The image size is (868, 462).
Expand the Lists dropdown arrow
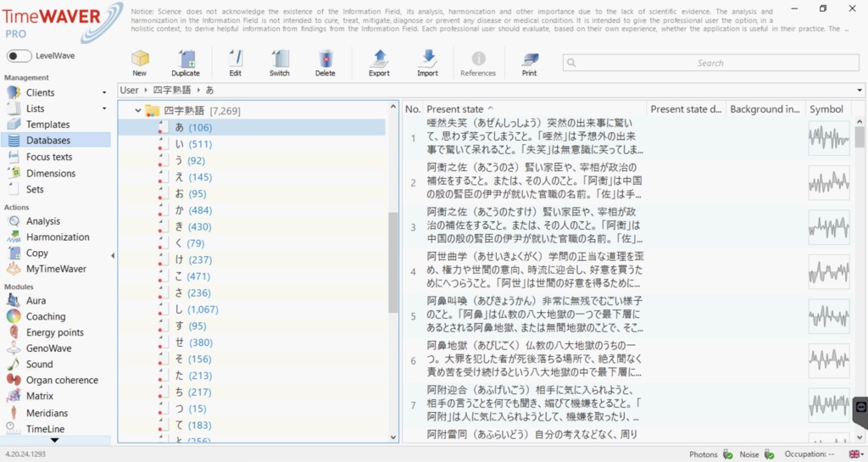tap(104, 109)
